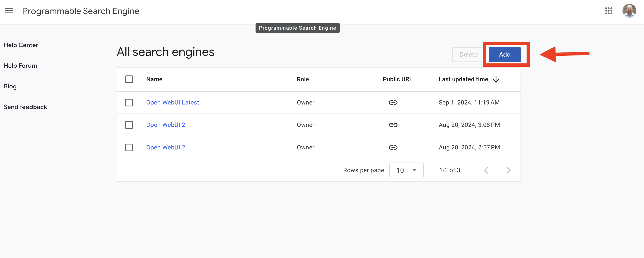Image resolution: width=644 pixels, height=258 pixels.
Task: Open Open WebUI 2 updated at 3:08 PM
Action: click(x=165, y=125)
